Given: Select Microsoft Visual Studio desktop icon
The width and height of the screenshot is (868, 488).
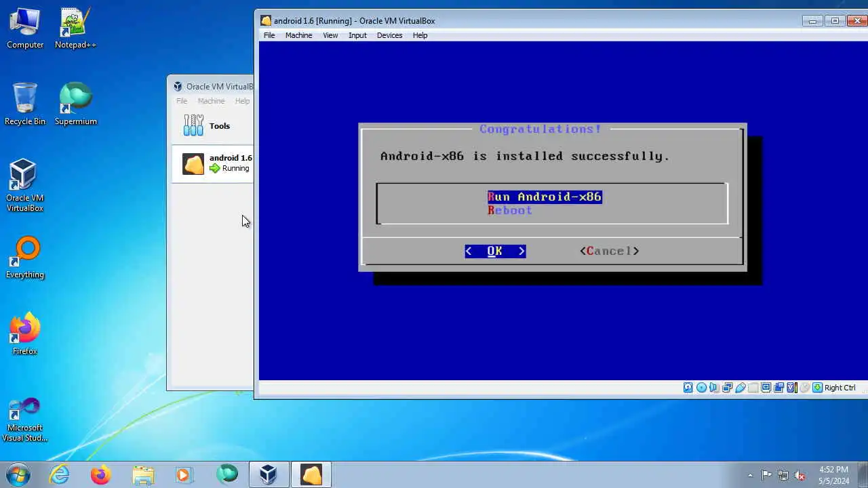Looking at the screenshot, I should click(25, 420).
